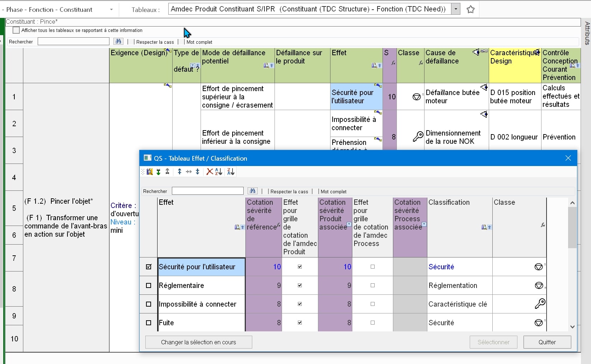Toggle Produit grid checkbox in Réglementaire row
The image size is (591, 364).
tap(300, 285)
